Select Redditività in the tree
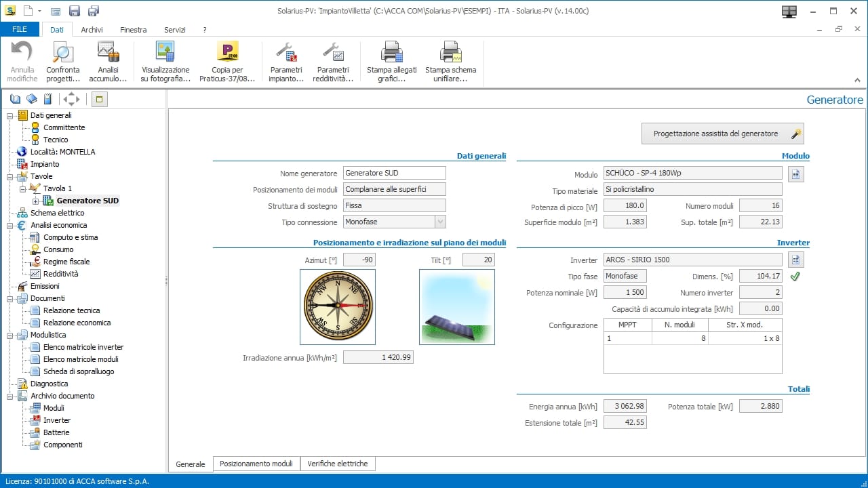 [61, 274]
